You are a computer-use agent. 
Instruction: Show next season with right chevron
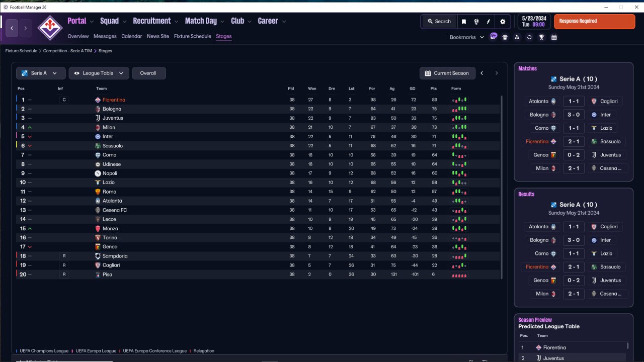497,73
